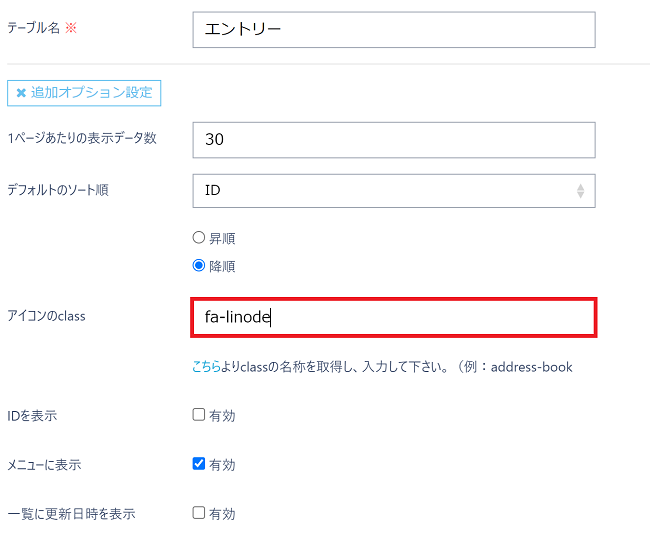Click the アイコンのclass field containing fa-linode
The image size is (650, 540).
tap(393, 317)
